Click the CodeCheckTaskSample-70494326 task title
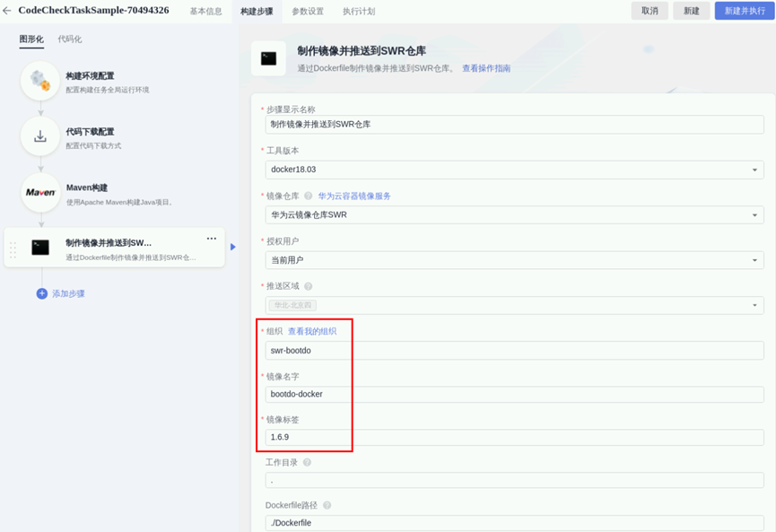The height and width of the screenshot is (532, 776). pos(93,11)
